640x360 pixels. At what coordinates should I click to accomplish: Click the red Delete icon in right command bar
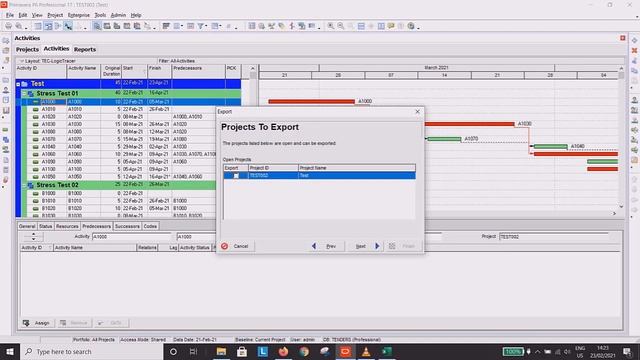[634, 50]
